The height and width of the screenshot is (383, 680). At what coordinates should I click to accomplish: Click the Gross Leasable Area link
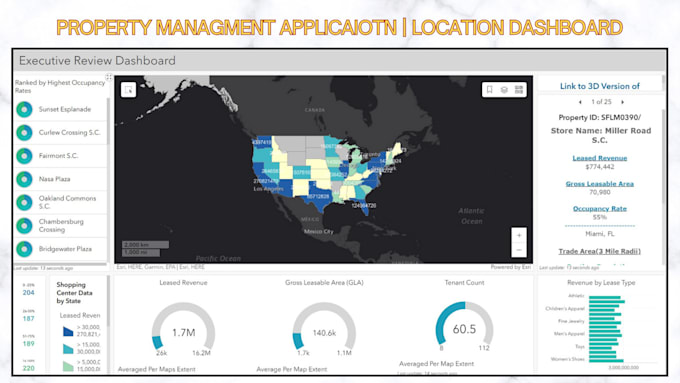click(x=600, y=184)
